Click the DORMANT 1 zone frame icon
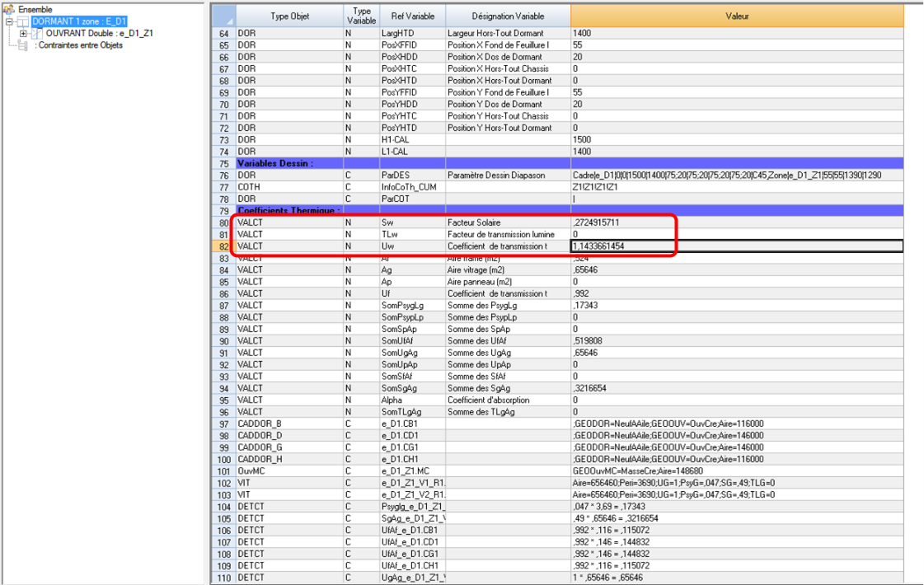The height and width of the screenshot is (585, 924). pos(24,21)
